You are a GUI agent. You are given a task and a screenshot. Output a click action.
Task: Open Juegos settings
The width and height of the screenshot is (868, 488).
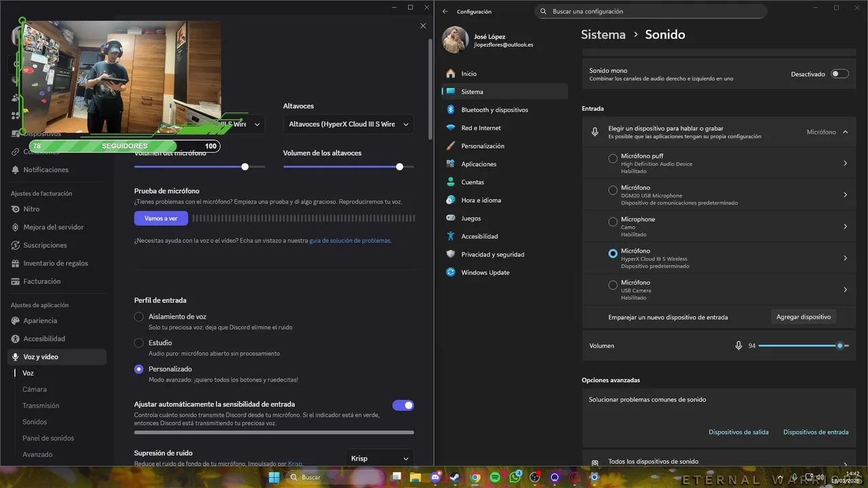coord(505,218)
